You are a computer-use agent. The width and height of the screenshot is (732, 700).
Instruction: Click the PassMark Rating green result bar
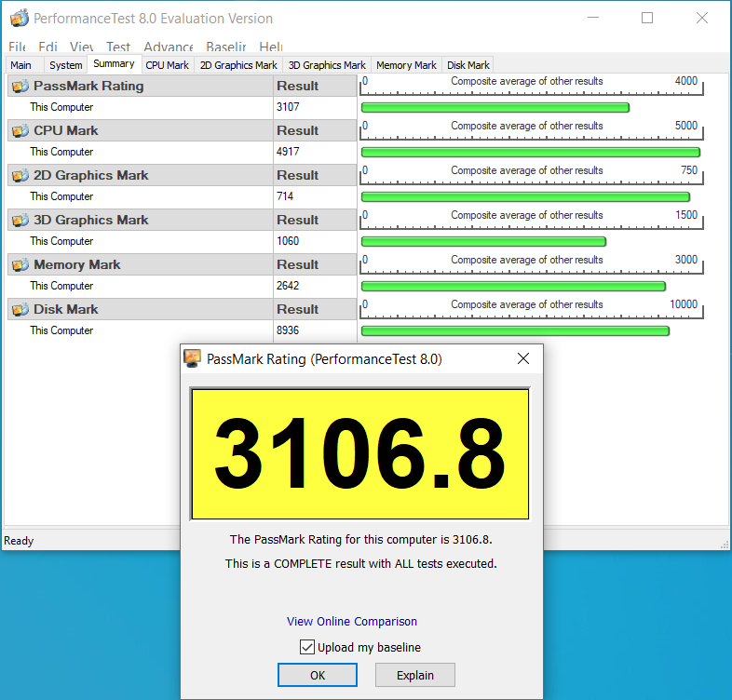coord(495,108)
